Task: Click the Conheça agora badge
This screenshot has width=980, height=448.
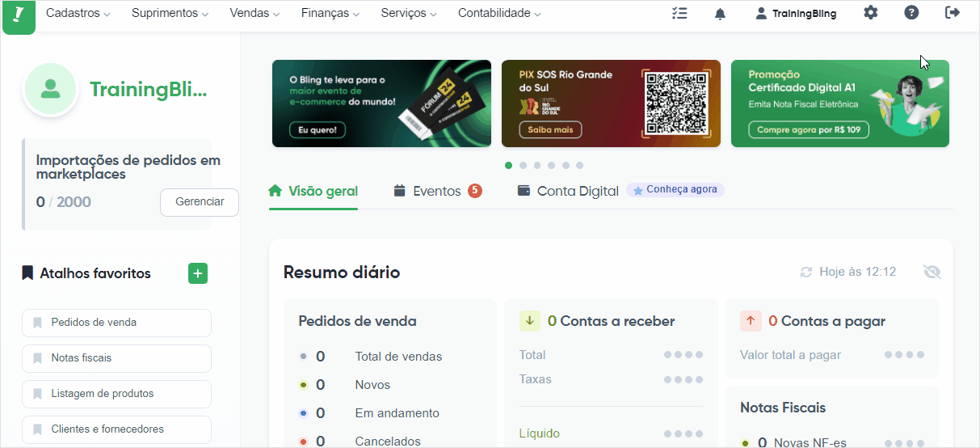Action: (x=675, y=190)
